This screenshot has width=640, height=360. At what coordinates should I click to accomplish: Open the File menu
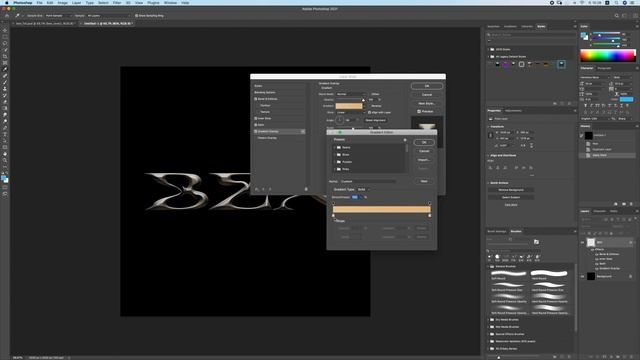click(39, 2)
